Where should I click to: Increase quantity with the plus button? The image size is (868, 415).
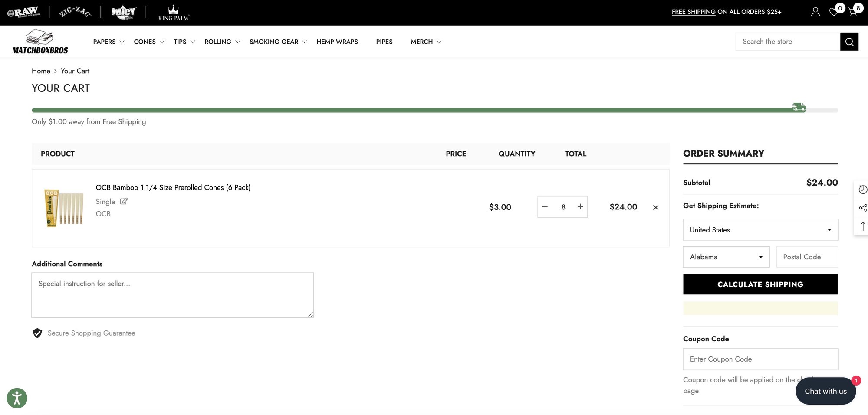pyautogui.click(x=580, y=207)
